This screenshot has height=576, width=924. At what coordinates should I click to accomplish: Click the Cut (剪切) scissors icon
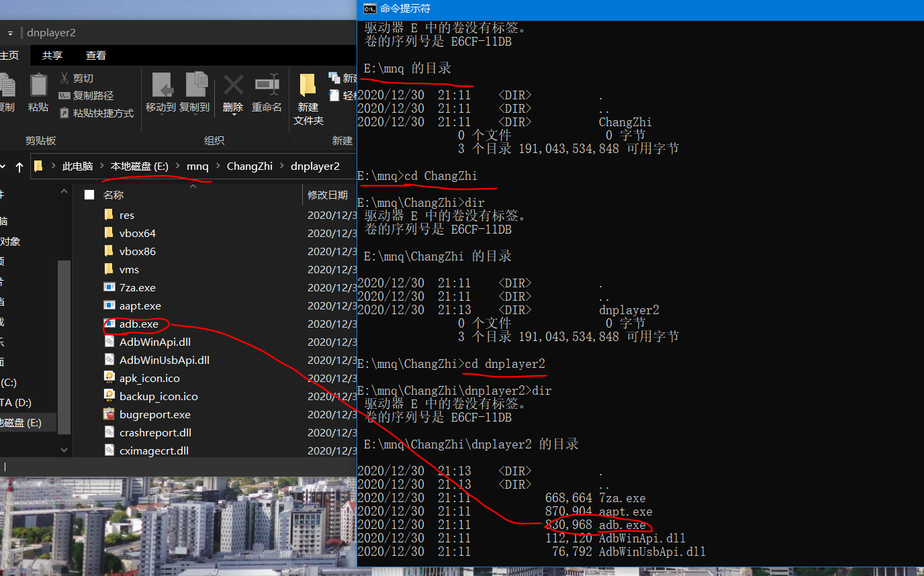(x=64, y=78)
